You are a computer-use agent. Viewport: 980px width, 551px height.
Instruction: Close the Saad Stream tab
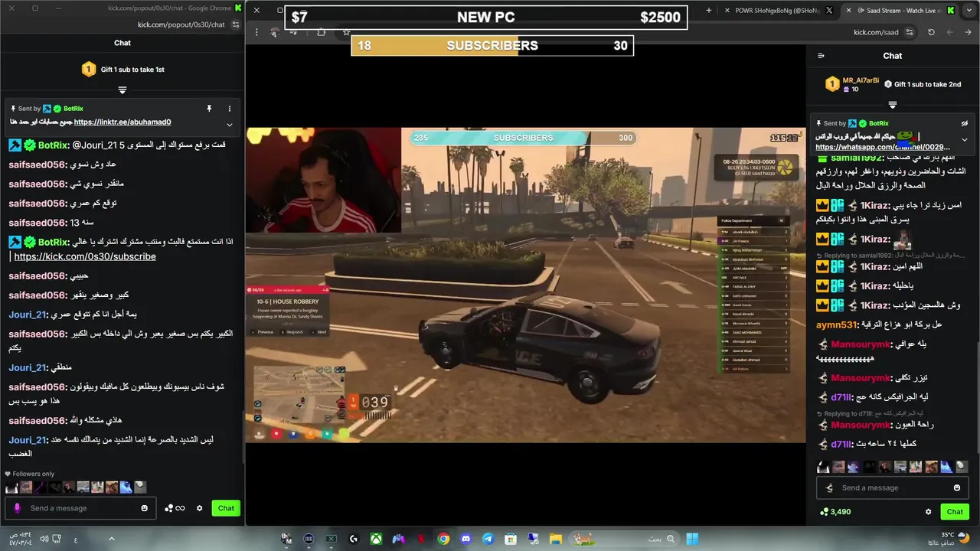point(848,11)
